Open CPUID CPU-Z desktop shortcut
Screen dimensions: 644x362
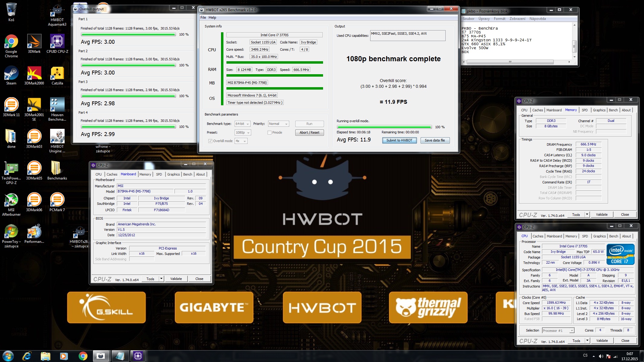tap(57, 44)
